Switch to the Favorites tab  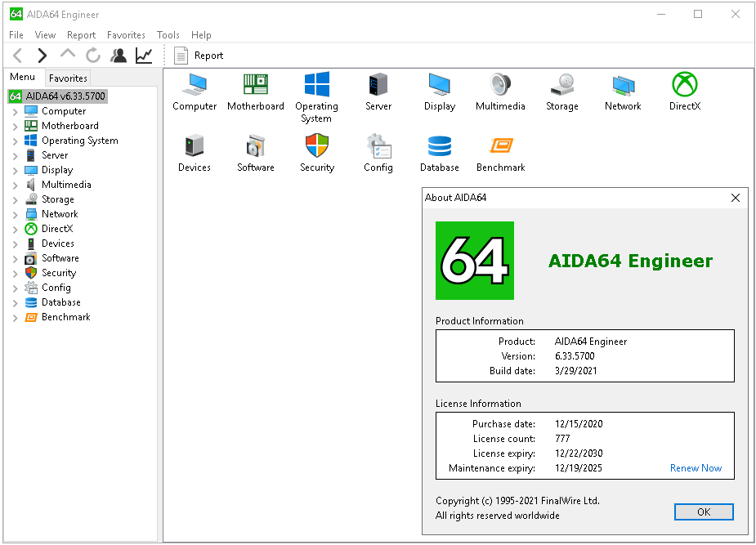[x=68, y=78]
